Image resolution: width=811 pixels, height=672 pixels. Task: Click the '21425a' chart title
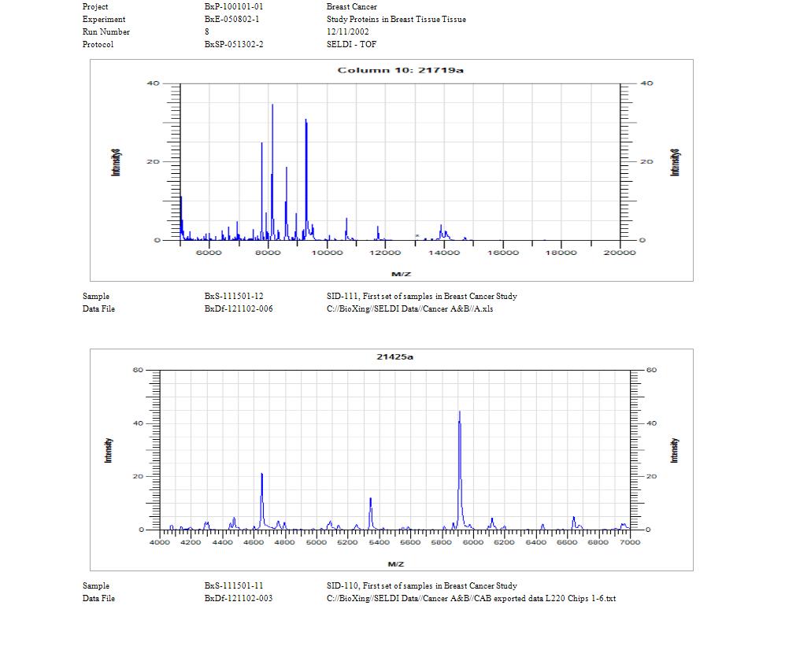click(394, 356)
